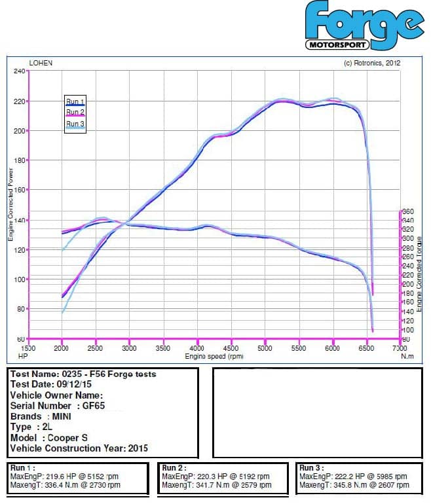Click the Serial Number GF65 line
The image size is (431, 504).
click(x=57, y=406)
